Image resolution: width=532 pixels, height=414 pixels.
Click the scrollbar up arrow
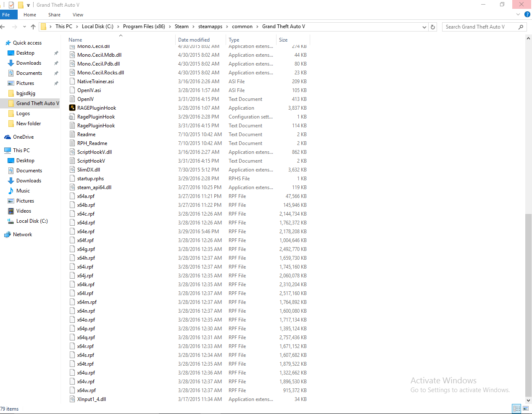tap(528, 38)
